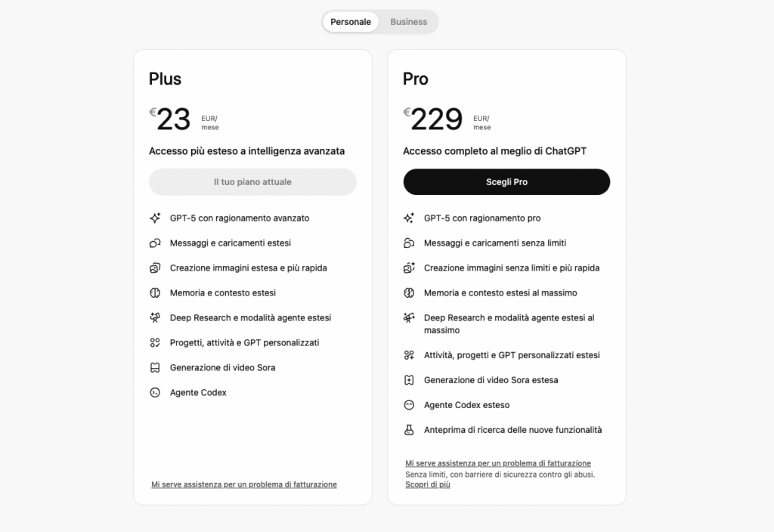Click the brain icon beside Memoria e contesto estesi
774x532 pixels.
[x=155, y=293]
